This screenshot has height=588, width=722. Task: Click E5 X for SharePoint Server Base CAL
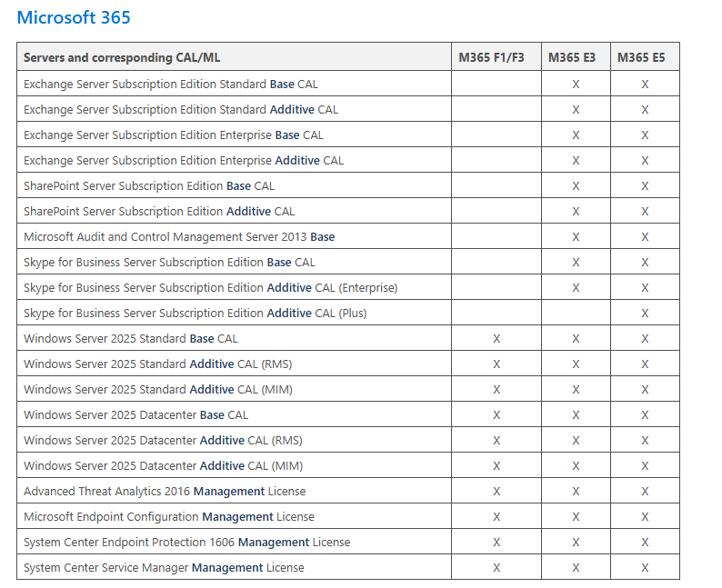pos(645,186)
